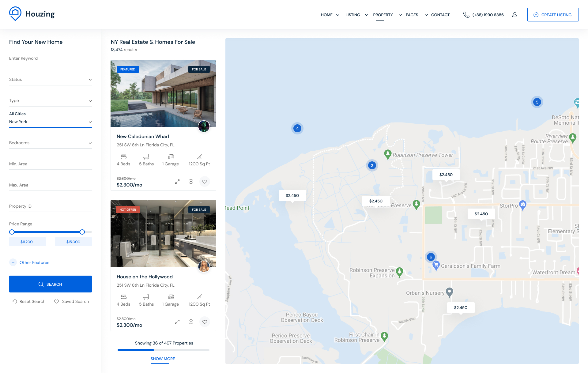The width and height of the screenshot is (588, 373).
Task: Open the Status dropdown
Action: (x=50, y=80)
